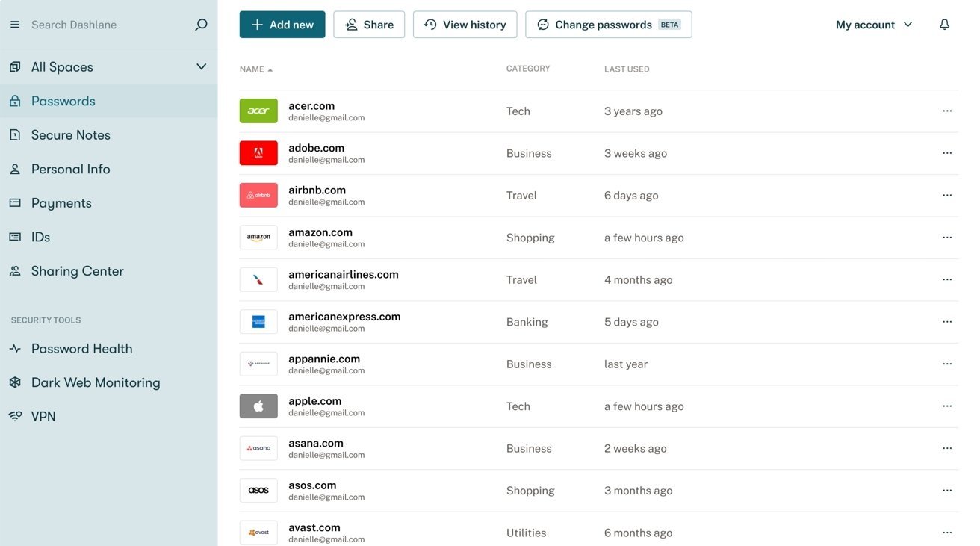Image resolution: width=980 pixels, height=546 pixels.
Task: Open notifications bell icon
Action: (x=944, y=25)
